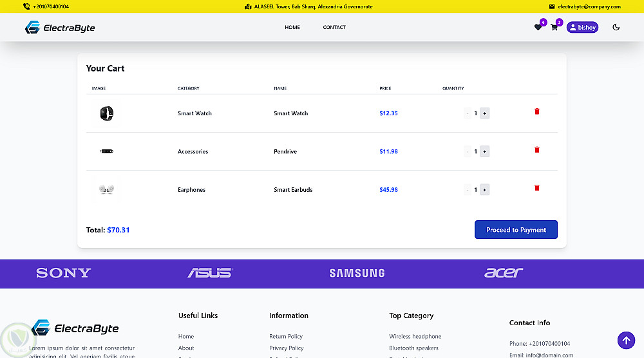Image resolution: width=644 pixels, height=358 pixels.
Task: Increase Pendrive quantity
Action: [x=485, y=151]
